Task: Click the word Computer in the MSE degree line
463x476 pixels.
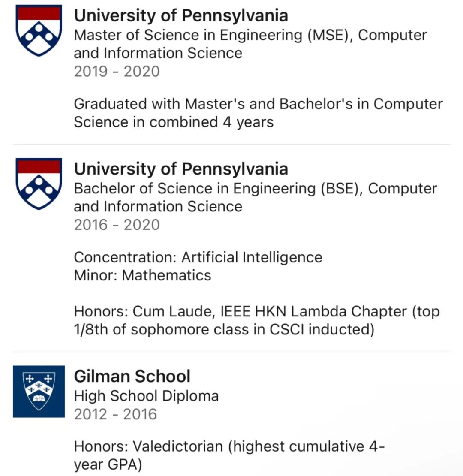Action: coord(392,35)
